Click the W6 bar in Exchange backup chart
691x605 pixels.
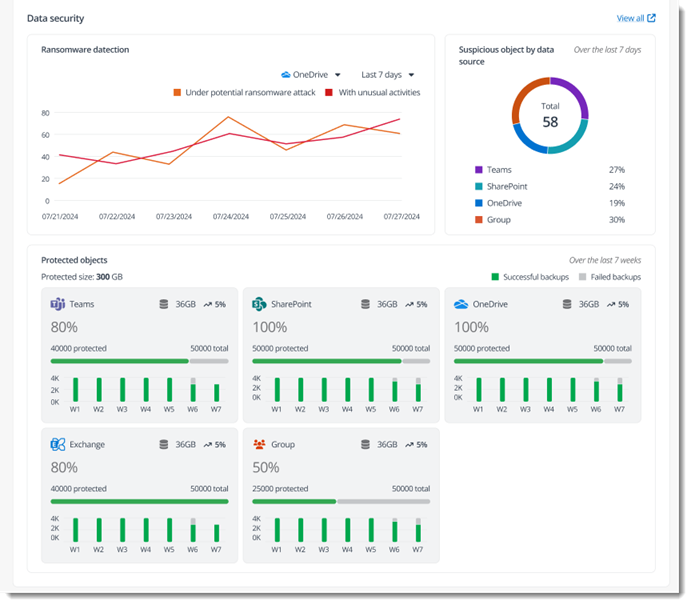(193, 530)
